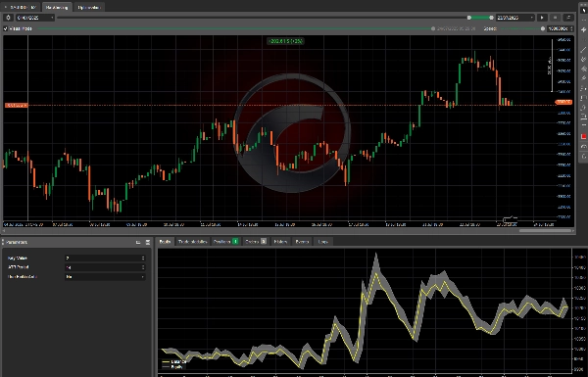Open the Equity tab

click(165, 242)
